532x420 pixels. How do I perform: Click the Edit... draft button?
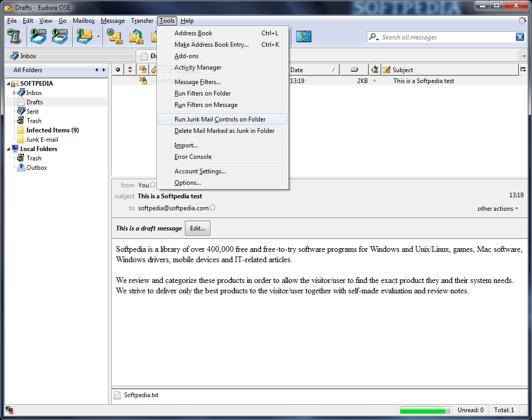197,228
